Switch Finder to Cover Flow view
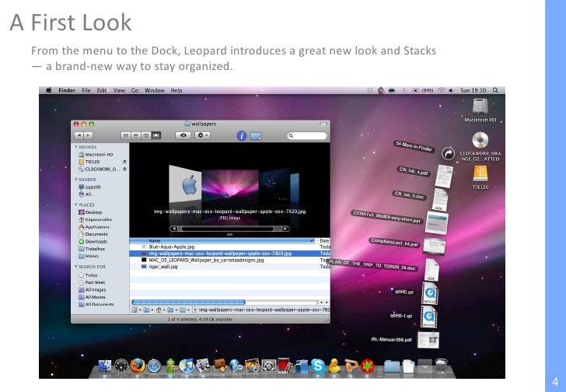Screen dimensions: 566x392 tap(156, 135)
